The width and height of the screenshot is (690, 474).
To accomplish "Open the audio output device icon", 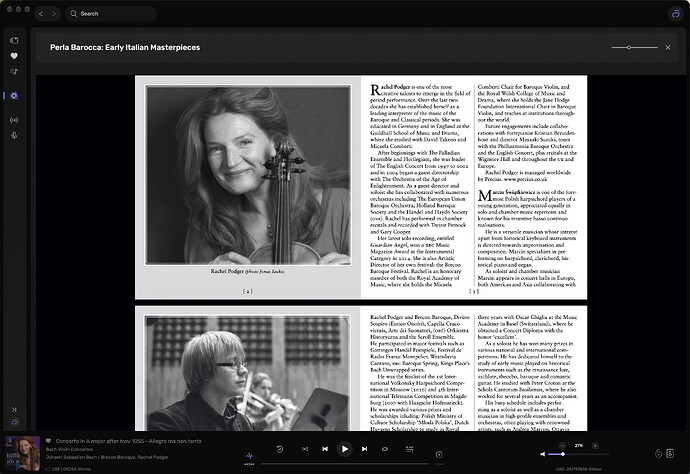I will [670, 453].
